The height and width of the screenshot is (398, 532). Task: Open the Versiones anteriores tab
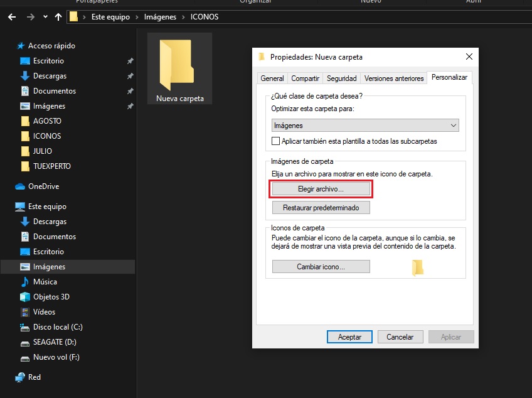[393, 78]
